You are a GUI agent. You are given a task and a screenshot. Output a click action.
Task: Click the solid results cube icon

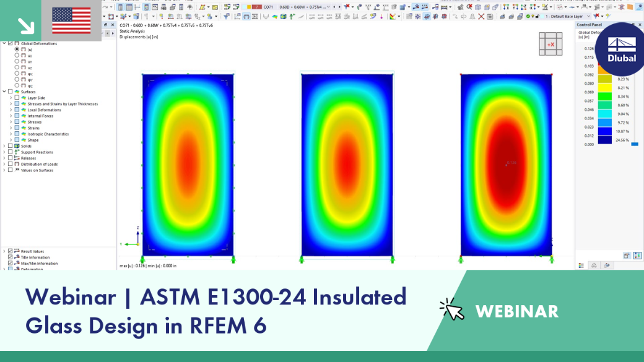pos(284,17)
